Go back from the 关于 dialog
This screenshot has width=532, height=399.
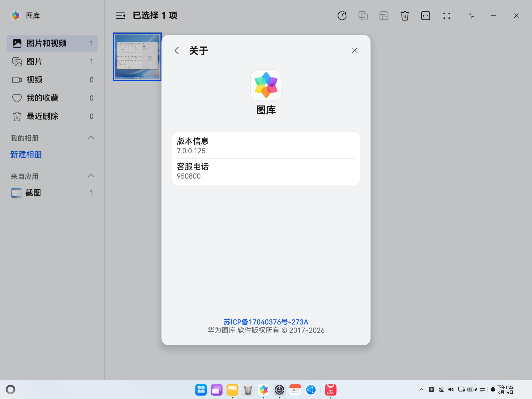pos(177,51)
